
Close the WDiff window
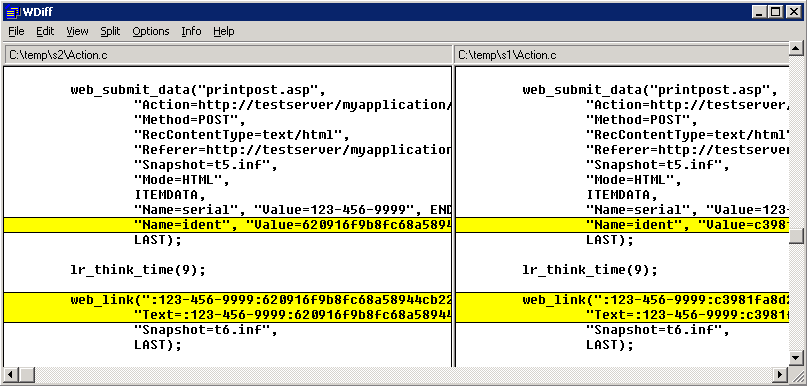point(793,12)
